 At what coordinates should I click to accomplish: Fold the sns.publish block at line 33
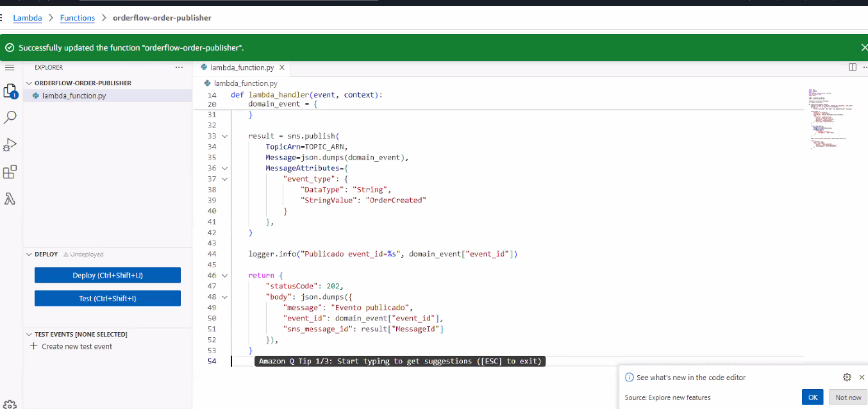(224, 137)
